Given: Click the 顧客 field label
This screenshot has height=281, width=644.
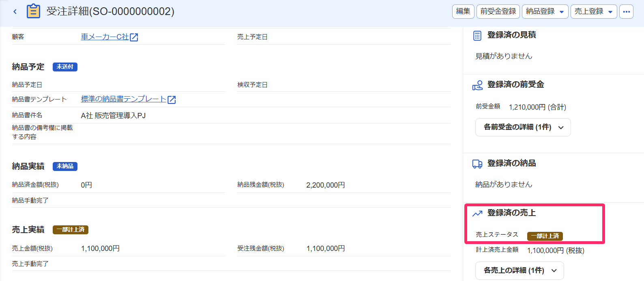Looking at the screenshot, I should pos(18,37).
